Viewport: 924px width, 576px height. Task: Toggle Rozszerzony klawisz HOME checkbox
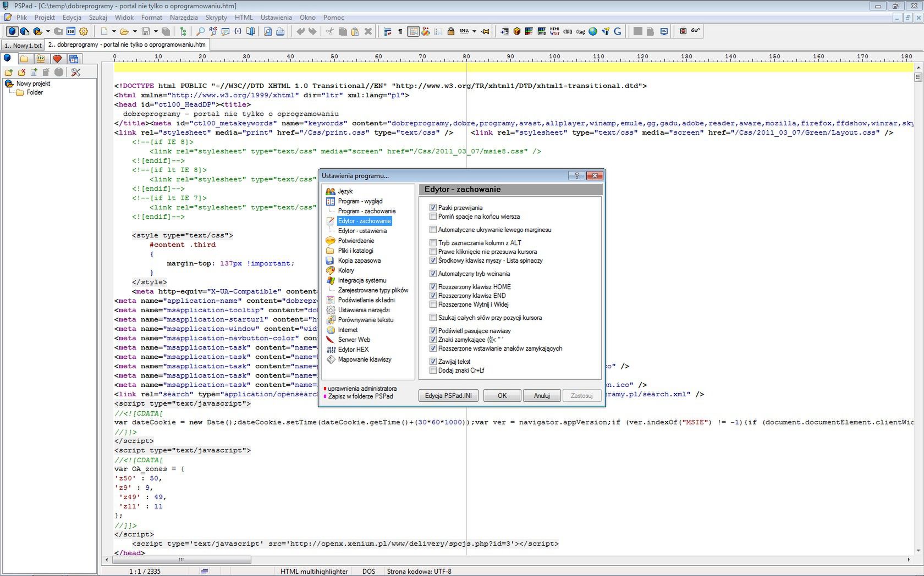[433, 287]
